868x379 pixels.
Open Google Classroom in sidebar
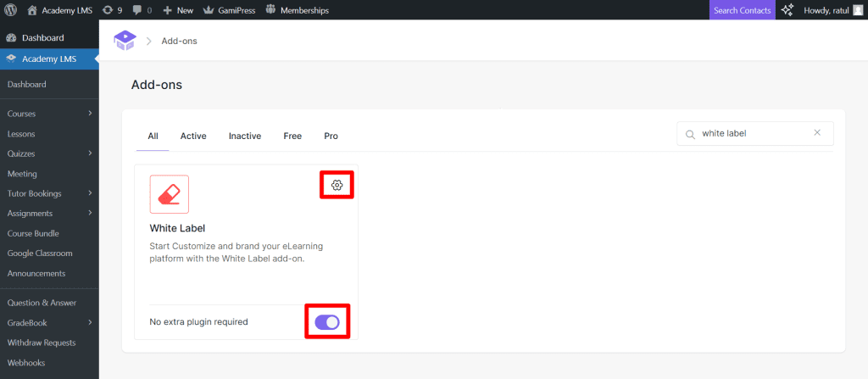[x=40, y=254]
